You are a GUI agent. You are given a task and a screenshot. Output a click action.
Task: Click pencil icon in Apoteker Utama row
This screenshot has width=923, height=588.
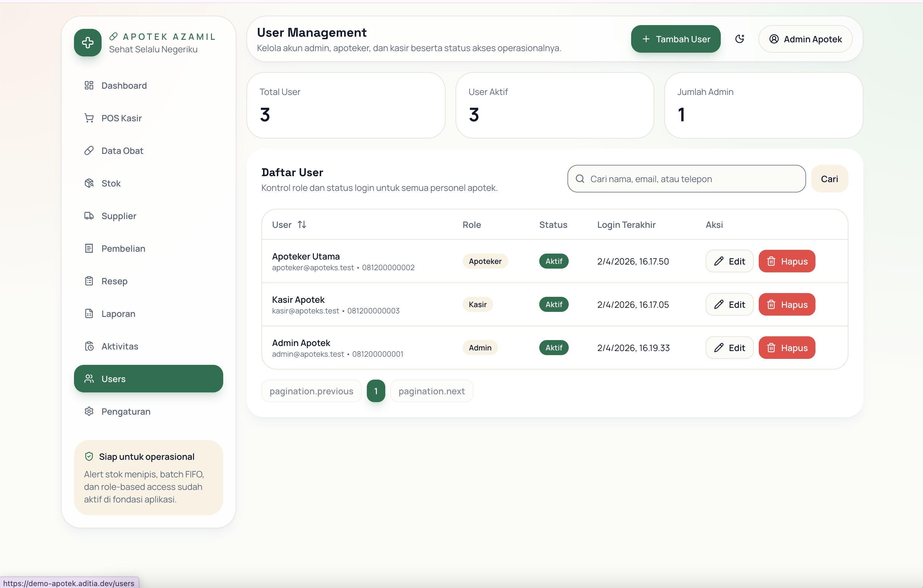pos(719,261)
